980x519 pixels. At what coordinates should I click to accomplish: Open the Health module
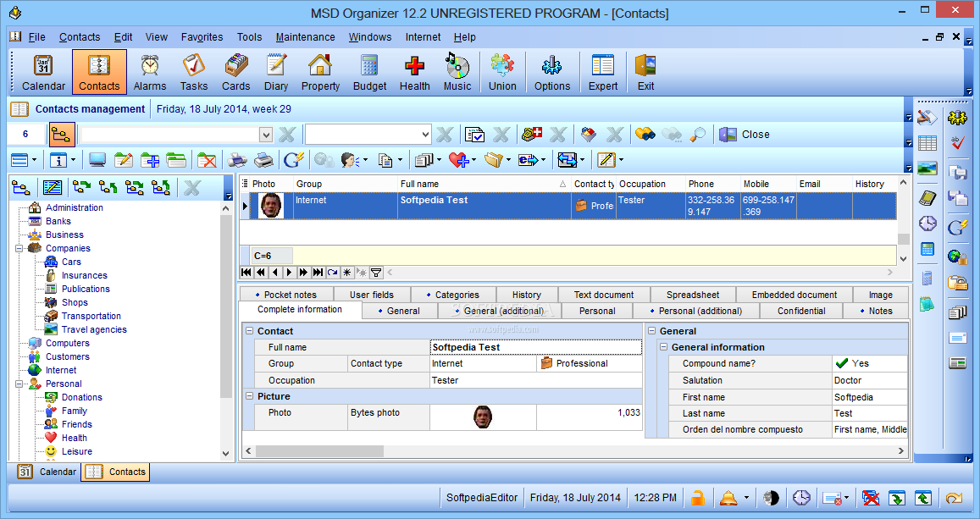[x=414, y=73]
